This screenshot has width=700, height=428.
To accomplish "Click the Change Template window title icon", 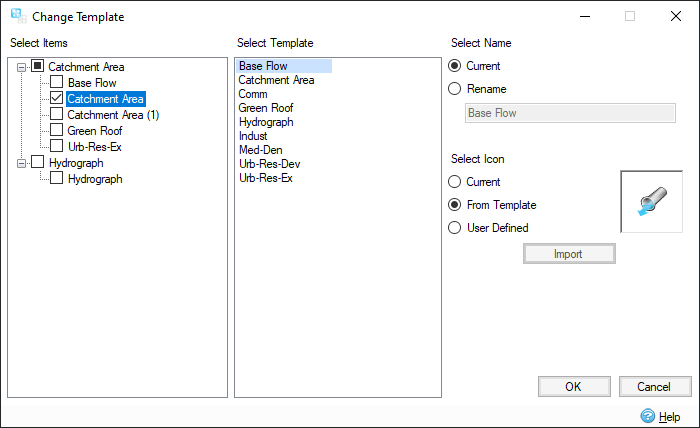I will coord(17,16).
